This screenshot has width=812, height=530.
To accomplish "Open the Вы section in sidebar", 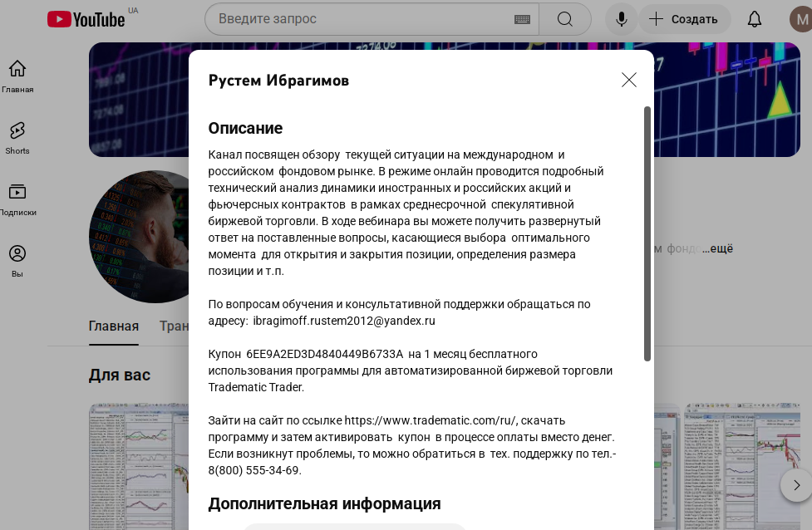I will pos(17,261).
